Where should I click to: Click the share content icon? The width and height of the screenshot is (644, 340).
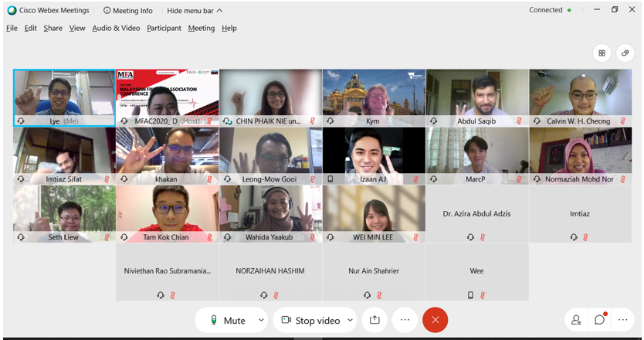click(375, 320)
